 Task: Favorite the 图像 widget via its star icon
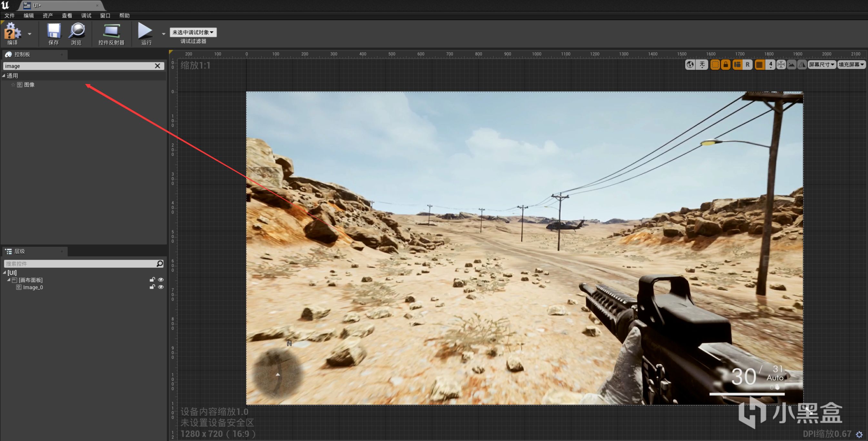pos(13,85)
